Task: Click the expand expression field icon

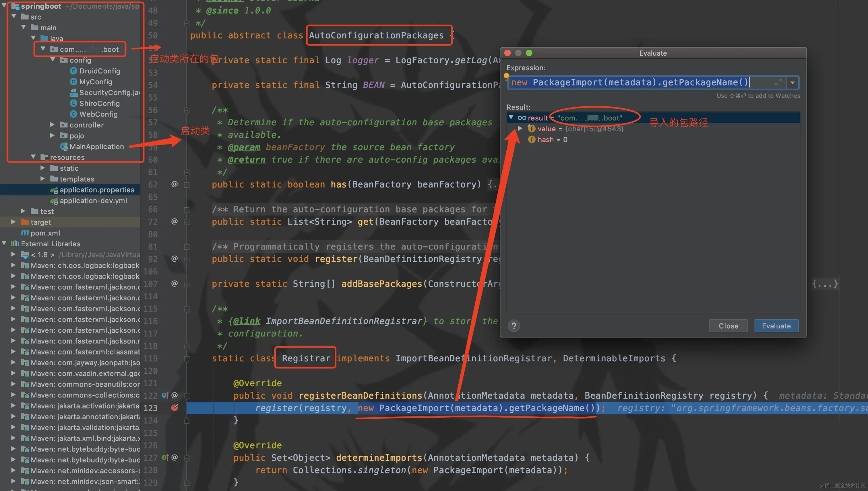Action: [x=778, y=82]
